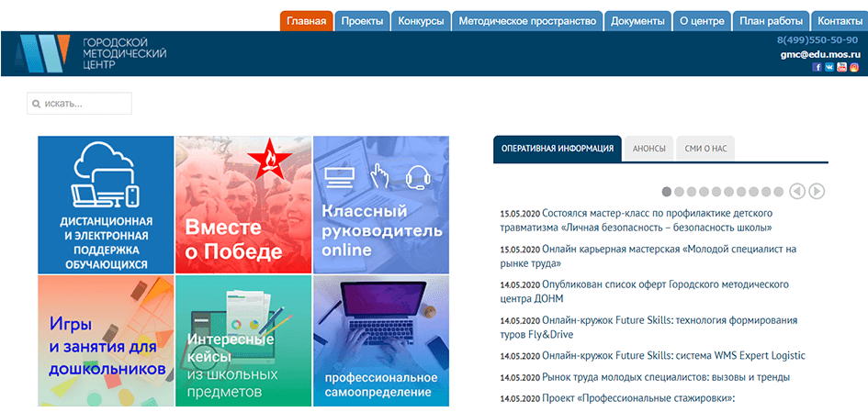Switch to the СМИ о нас tab
Viewport: 868px width, 412px height.
pos(705,149)
